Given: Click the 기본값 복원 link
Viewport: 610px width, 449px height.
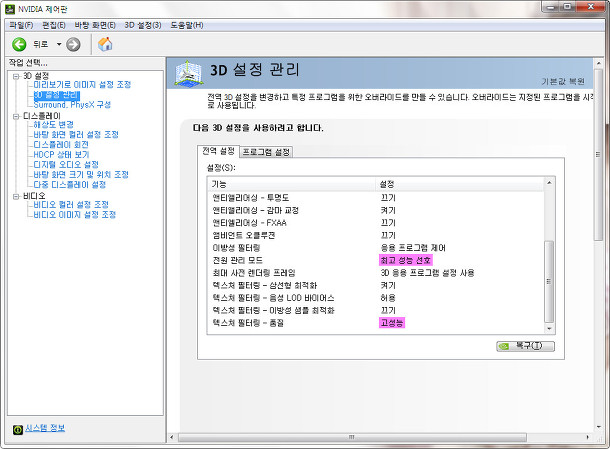Looking at the screenshot, I should [563, 81].
